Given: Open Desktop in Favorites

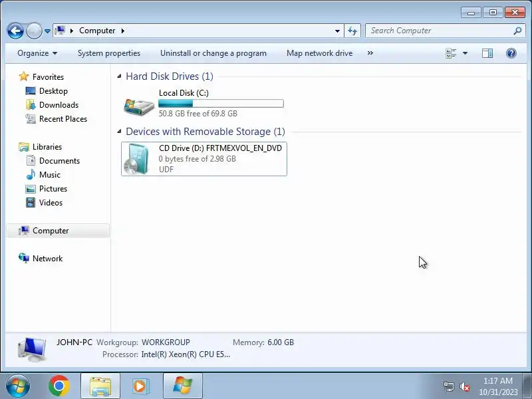Looking at the screenshot, I should click(x=53, y=91).
